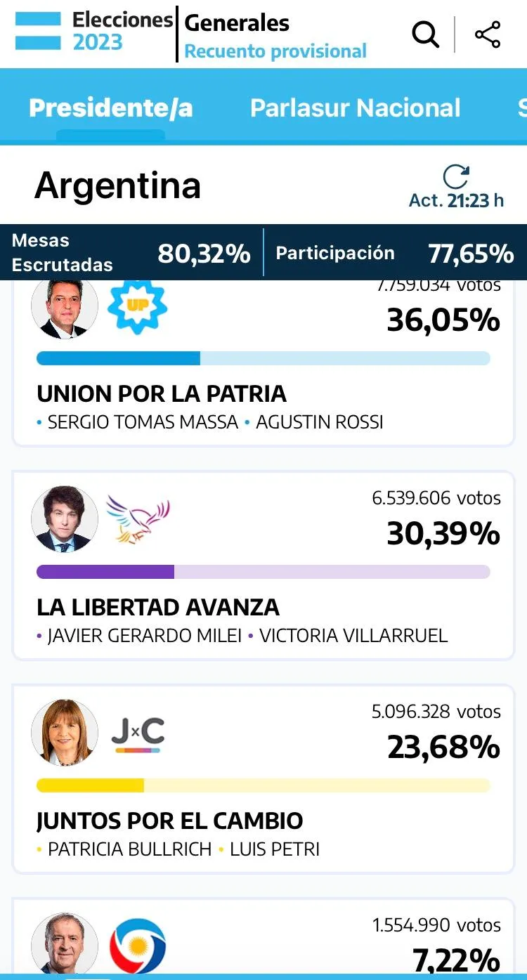Click the purple Milei vote progress bar

(x=263, y=572)
